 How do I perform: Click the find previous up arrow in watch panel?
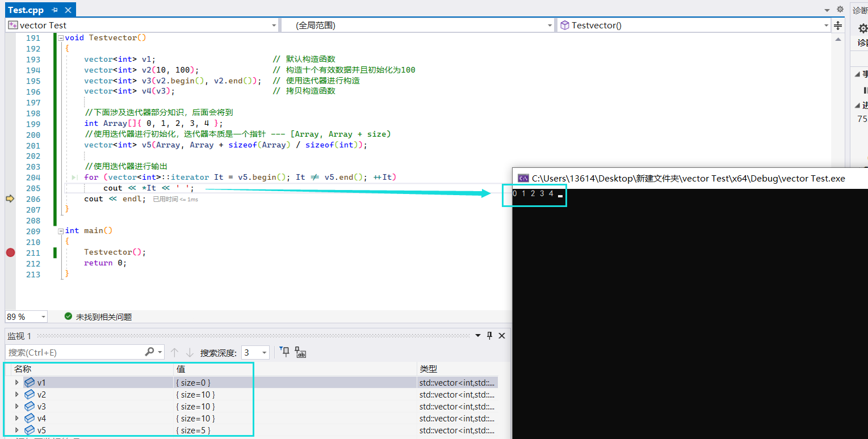(x=174, y=352)
